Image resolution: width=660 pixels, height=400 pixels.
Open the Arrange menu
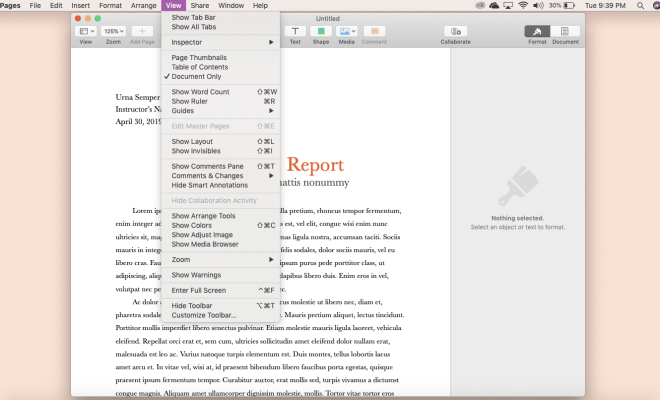(x=144, y=5)
